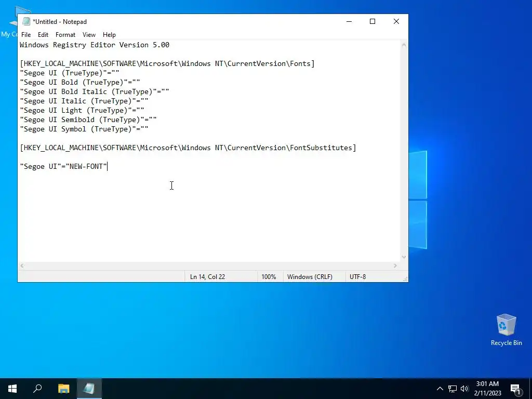Click the "Segoe UI Bold Italic (TrueType)" line
Screen dimensions: 532x399
[95, 91]
